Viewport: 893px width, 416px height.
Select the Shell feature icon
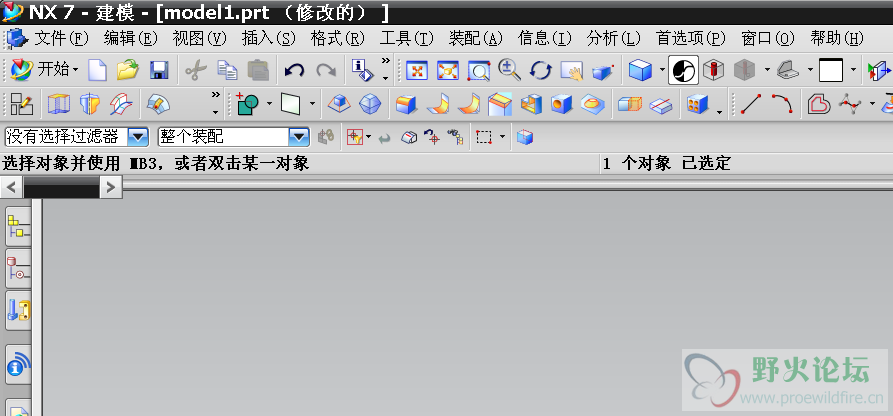pyautogui.click(x=531, y=104)
